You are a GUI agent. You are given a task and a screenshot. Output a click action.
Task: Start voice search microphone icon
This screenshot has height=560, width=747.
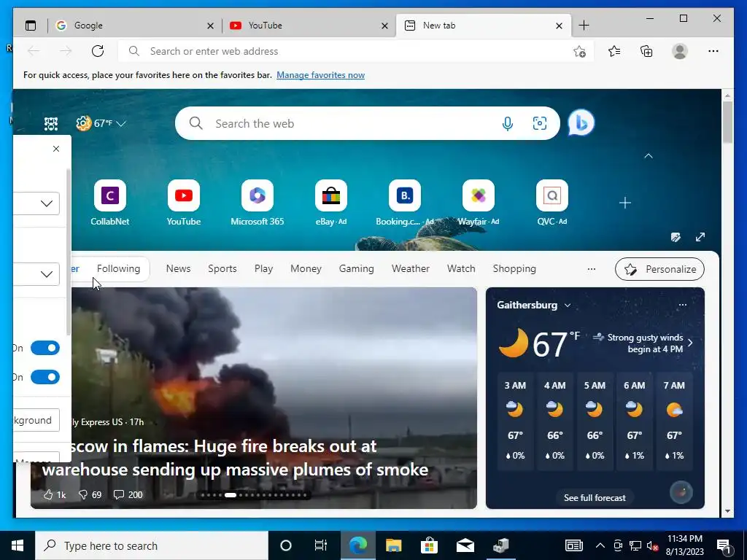click(x=508, y=123)
